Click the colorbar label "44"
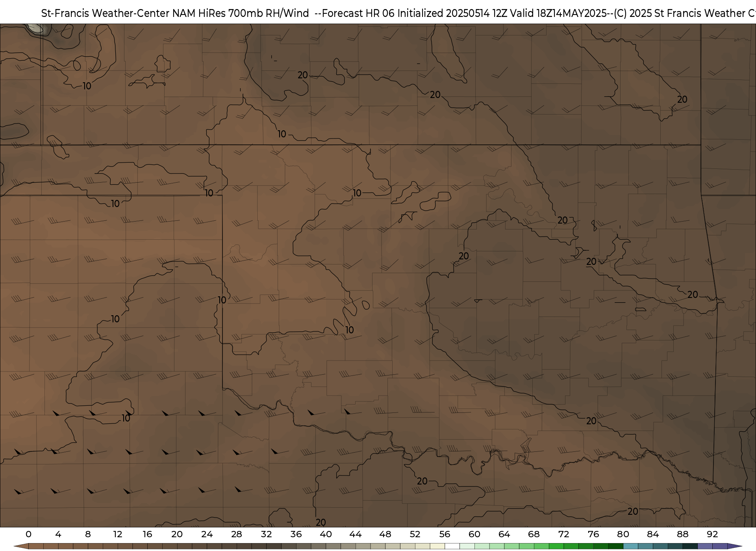The image size is (756, 551). [x=356, y=534]
